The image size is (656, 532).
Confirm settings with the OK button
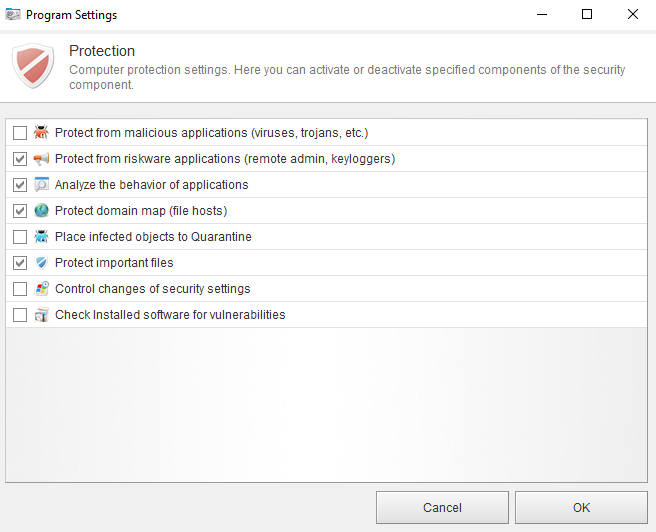click(x=581, y=507)
